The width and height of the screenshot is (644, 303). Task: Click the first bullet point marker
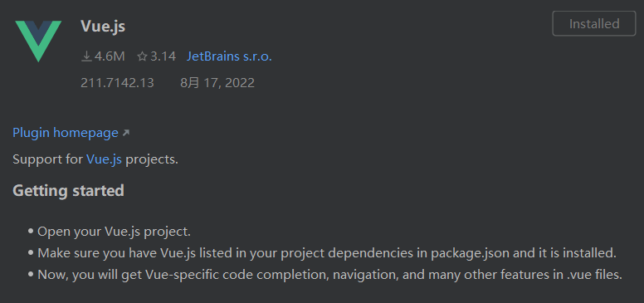point(31,232)
